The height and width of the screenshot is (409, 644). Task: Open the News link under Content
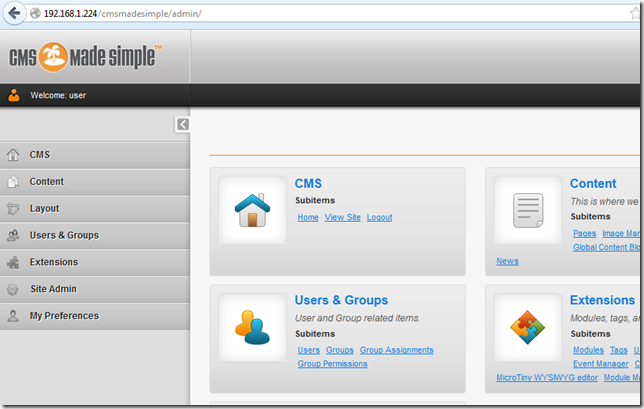click(507, 261)
